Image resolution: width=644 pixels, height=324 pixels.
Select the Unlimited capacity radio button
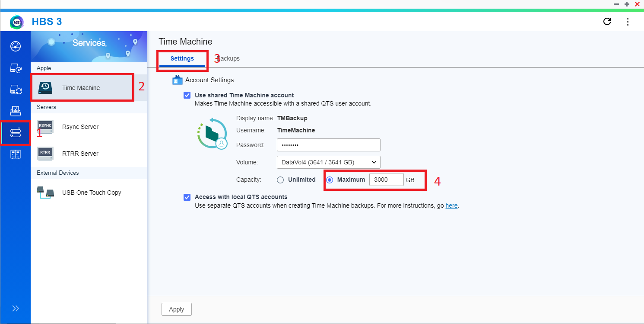(x=280, y=180)
